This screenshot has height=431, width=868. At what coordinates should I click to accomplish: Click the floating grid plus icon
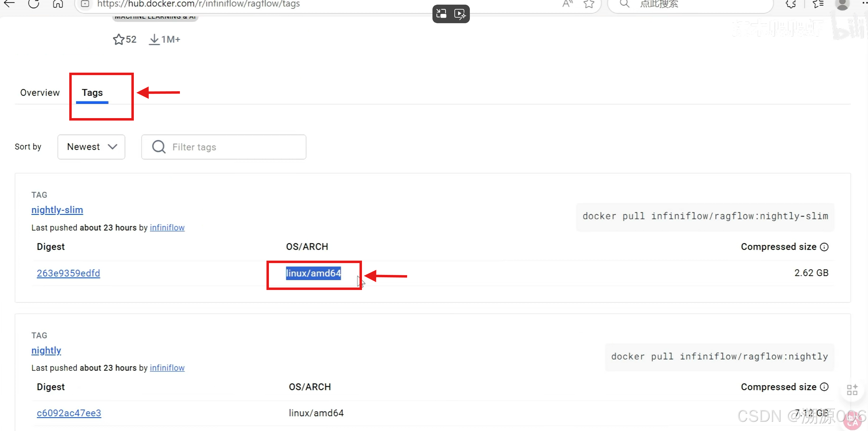852,390
